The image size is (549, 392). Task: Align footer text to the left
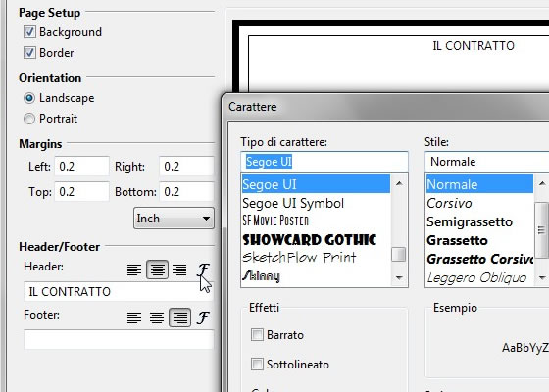click(x=134, y=318)
